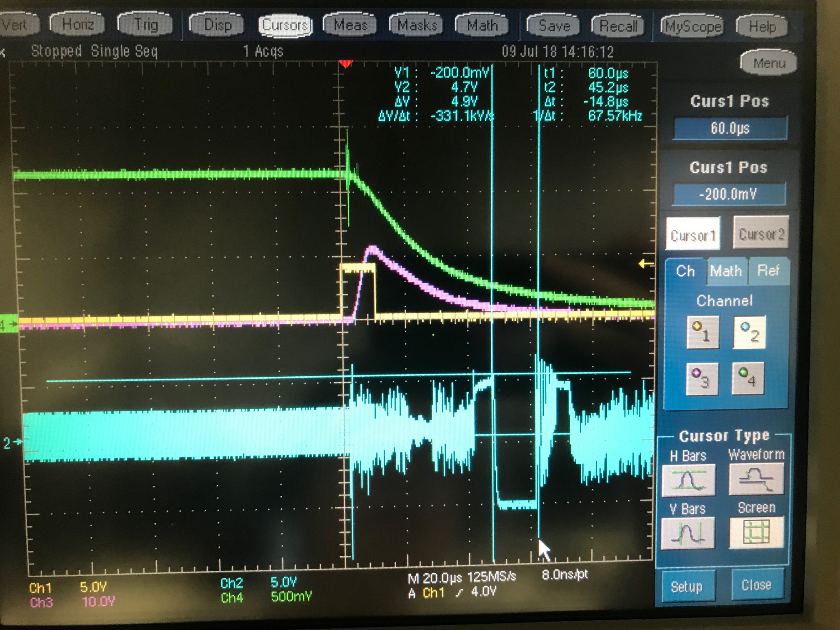This screenshot has height=630, width=840.
Task: Open the Horiz menu
Action: click(x=77, y=24)
